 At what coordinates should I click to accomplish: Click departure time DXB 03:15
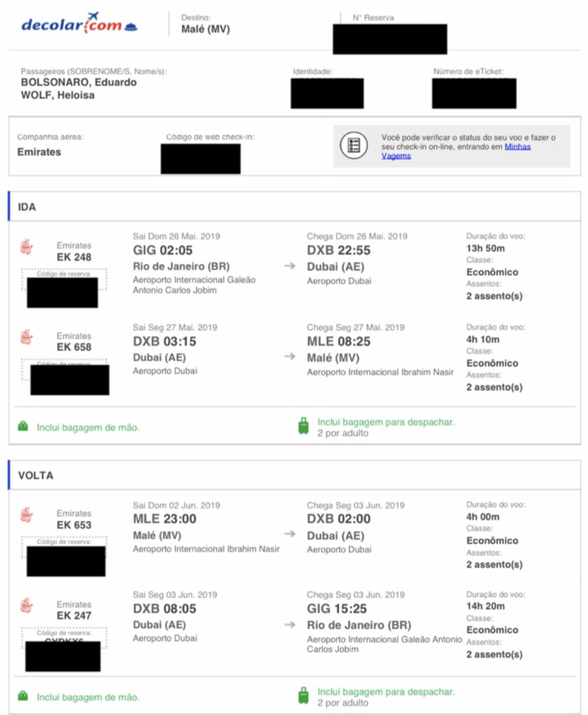pyautogui.click(x=165, y=341)
